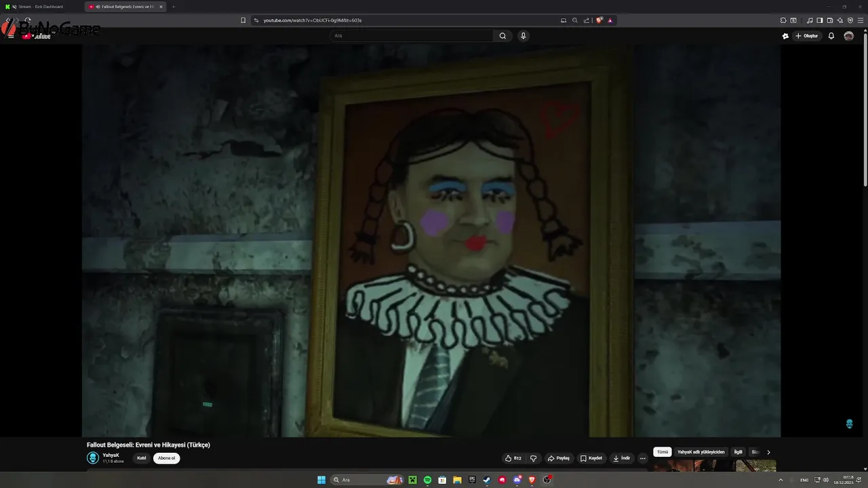Click the cast screen icon in the address bar
Screen dimensions: 868x488
[x=564, y=20]
